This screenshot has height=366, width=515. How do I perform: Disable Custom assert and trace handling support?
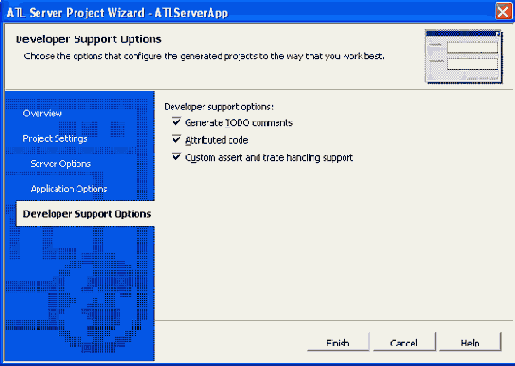[x=176, y=156]
